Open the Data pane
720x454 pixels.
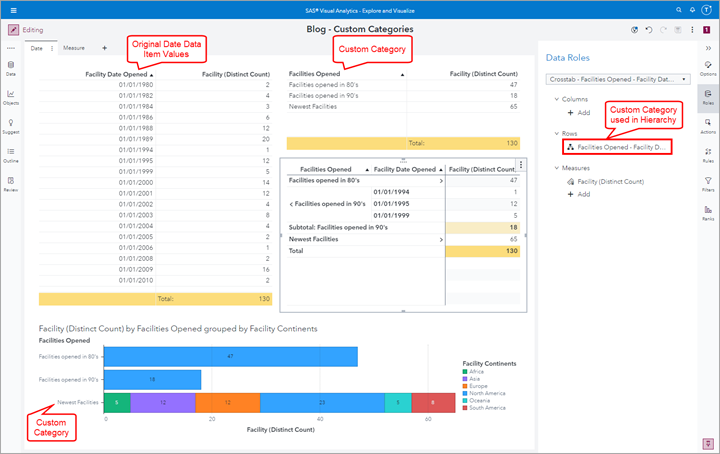(11, 68)
